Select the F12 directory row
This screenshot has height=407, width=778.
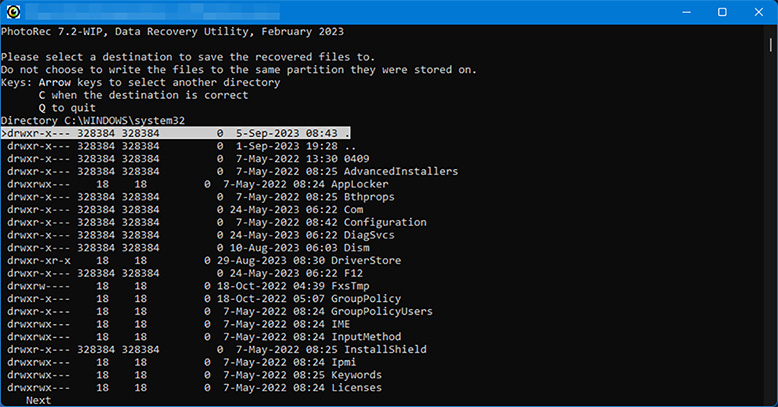click(x=185, y=273)
